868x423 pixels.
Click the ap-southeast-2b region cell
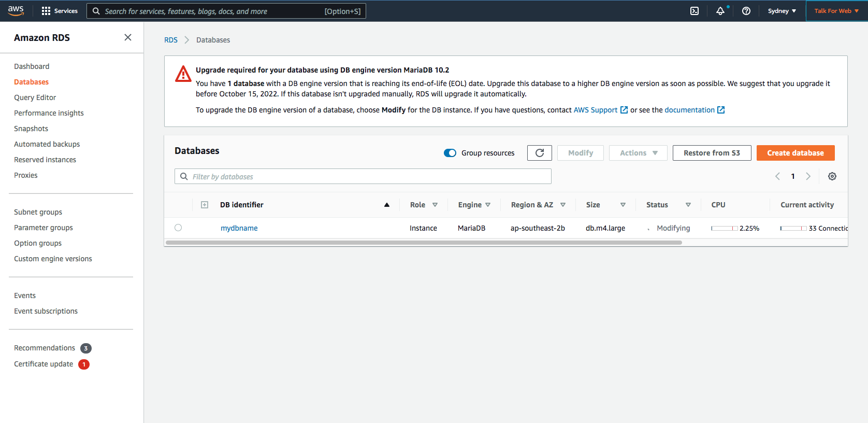538,228
